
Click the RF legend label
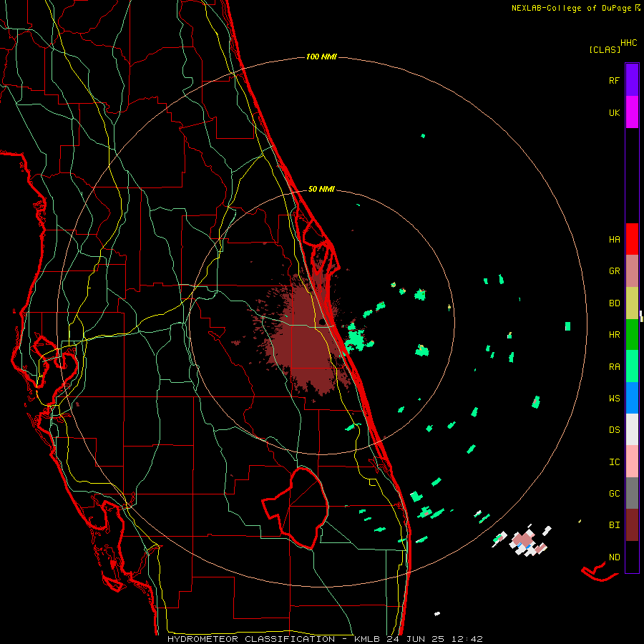[x=614, y=80]
